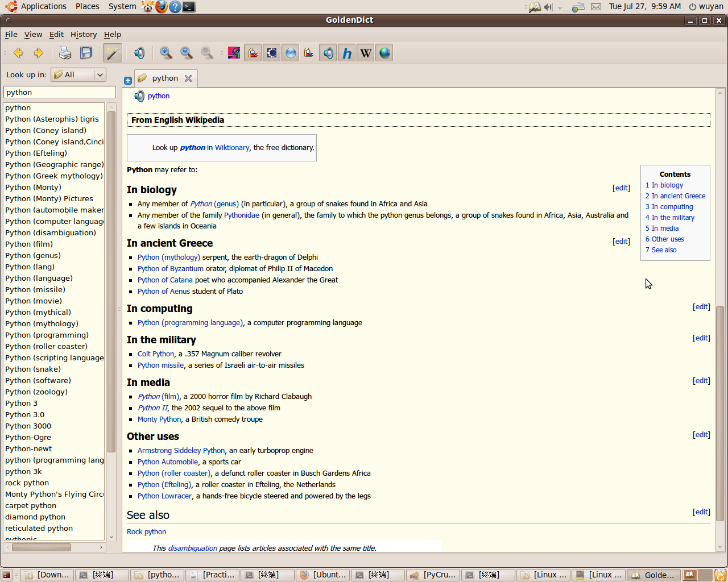Click edit link for In biology section
This screenshot has height=582, width=728.
(621, 188)
